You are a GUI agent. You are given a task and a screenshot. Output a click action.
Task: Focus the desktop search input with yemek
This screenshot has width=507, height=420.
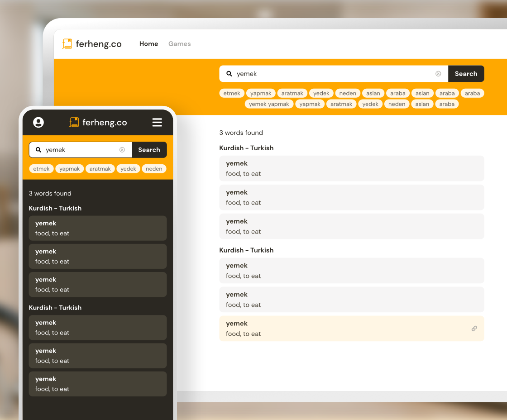334,74
